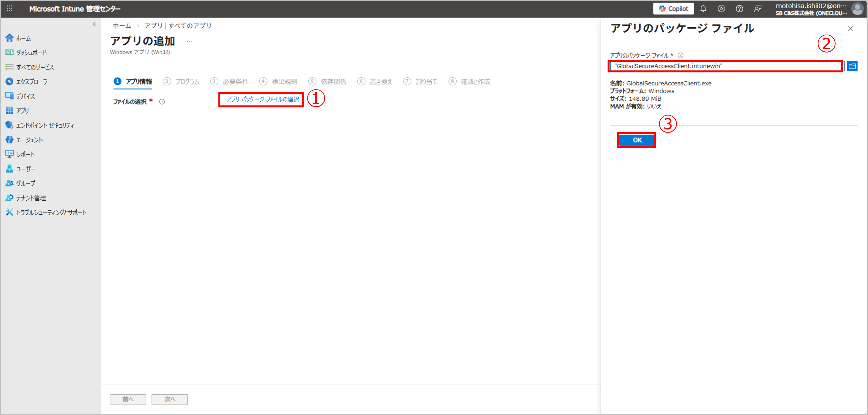Open エンドポイント セキュリティ in sidebar

(x=45, y=125)
